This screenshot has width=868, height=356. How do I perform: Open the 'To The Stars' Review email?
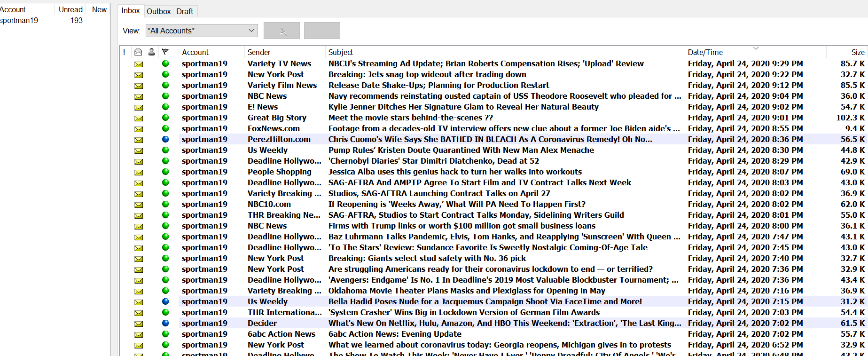point(488,247)
